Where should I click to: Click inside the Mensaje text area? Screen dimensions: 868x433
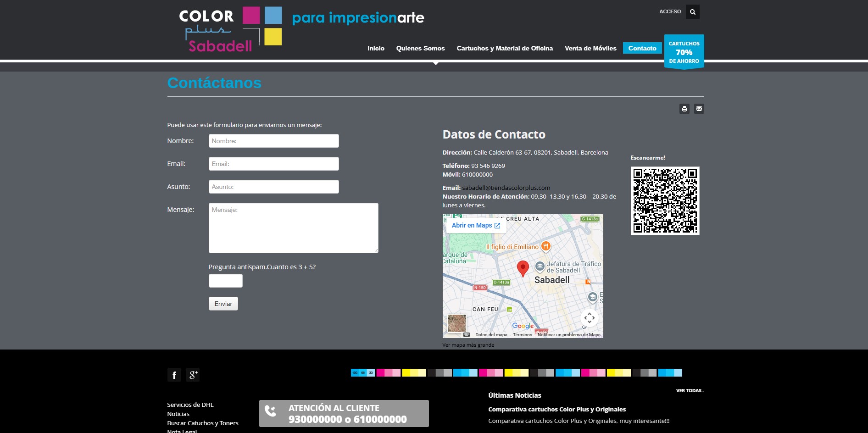pyautogui.click(x=293, y=228)
